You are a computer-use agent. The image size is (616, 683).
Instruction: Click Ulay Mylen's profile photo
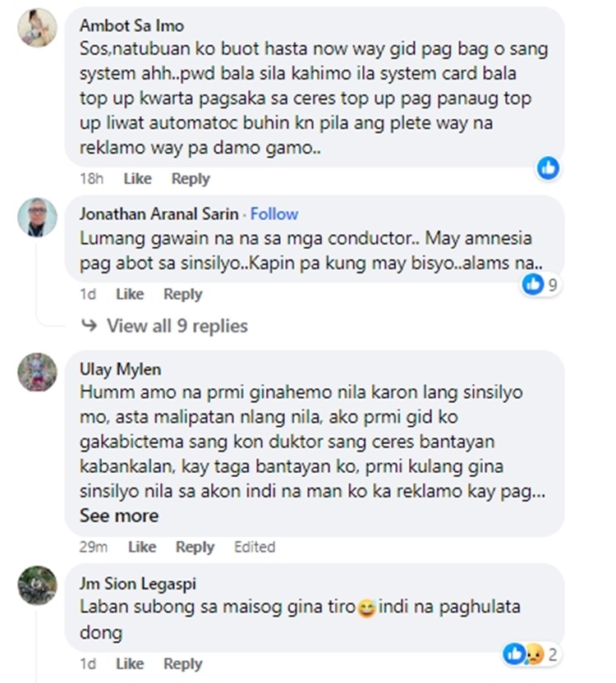coord(37,372)
